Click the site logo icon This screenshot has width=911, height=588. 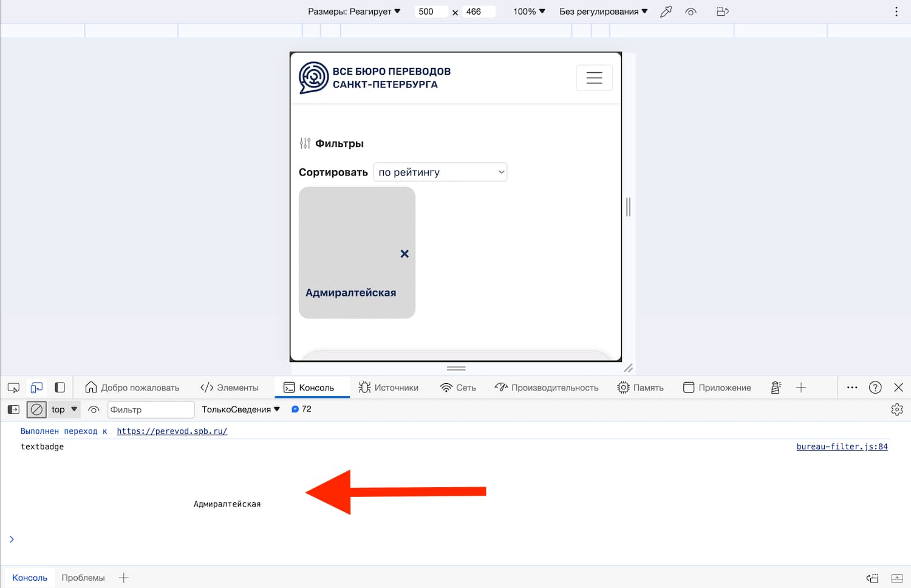(313, 78)
